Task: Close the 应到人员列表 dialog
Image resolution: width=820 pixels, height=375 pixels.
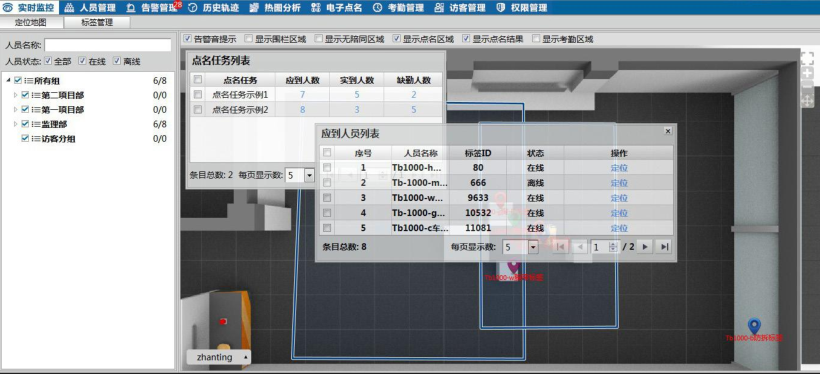Action: [x=668, y=131]
